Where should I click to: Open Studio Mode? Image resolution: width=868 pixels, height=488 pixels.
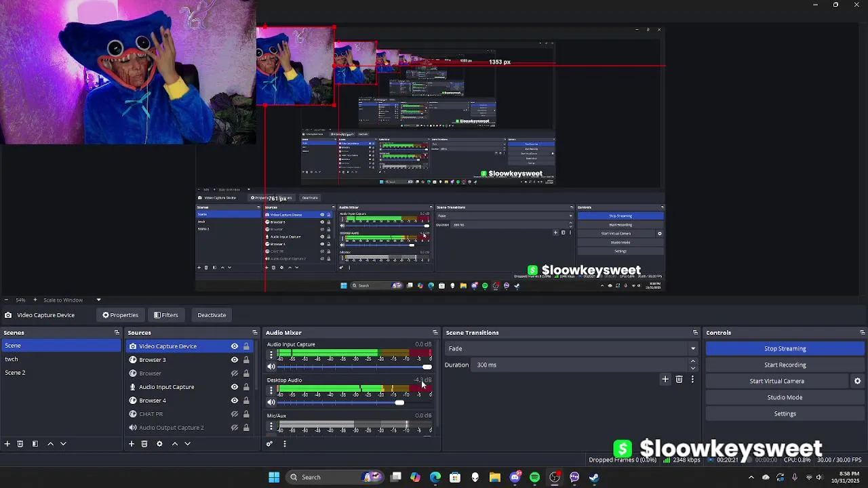point(785,397)
